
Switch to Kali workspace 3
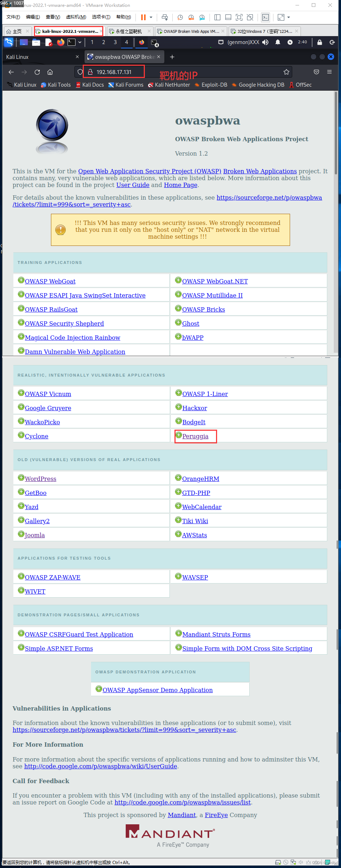pos(115,42)
